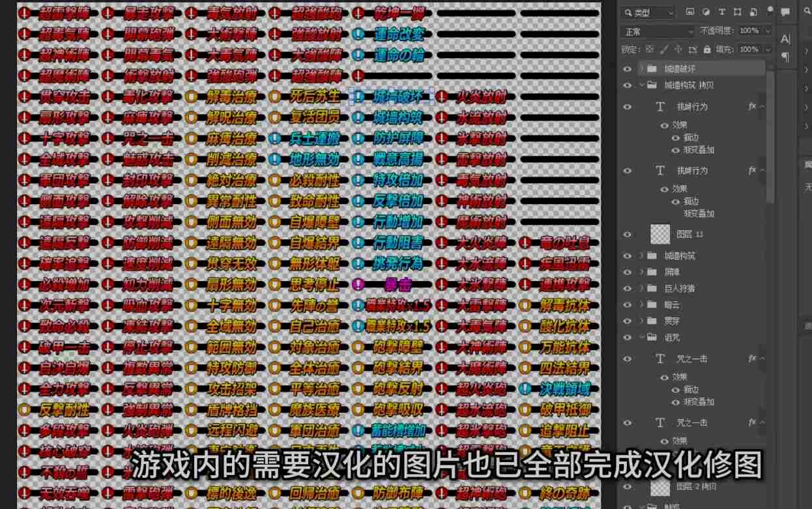Select the 暗云 group layer
This screenshot has width=812, height=509.
click(x=671, y=305)
